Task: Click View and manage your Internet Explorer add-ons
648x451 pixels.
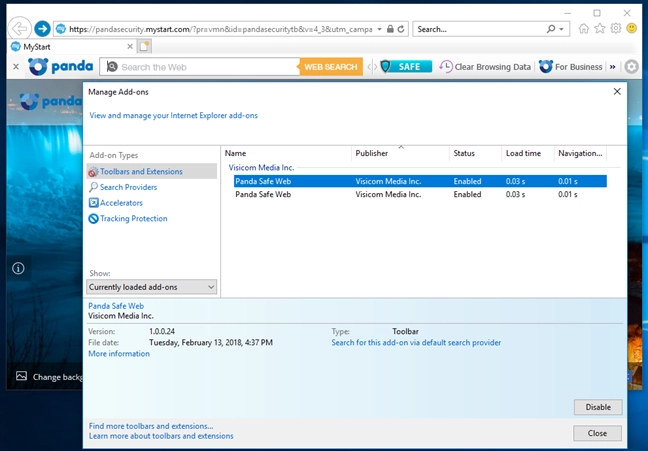Action: point(174,115)
